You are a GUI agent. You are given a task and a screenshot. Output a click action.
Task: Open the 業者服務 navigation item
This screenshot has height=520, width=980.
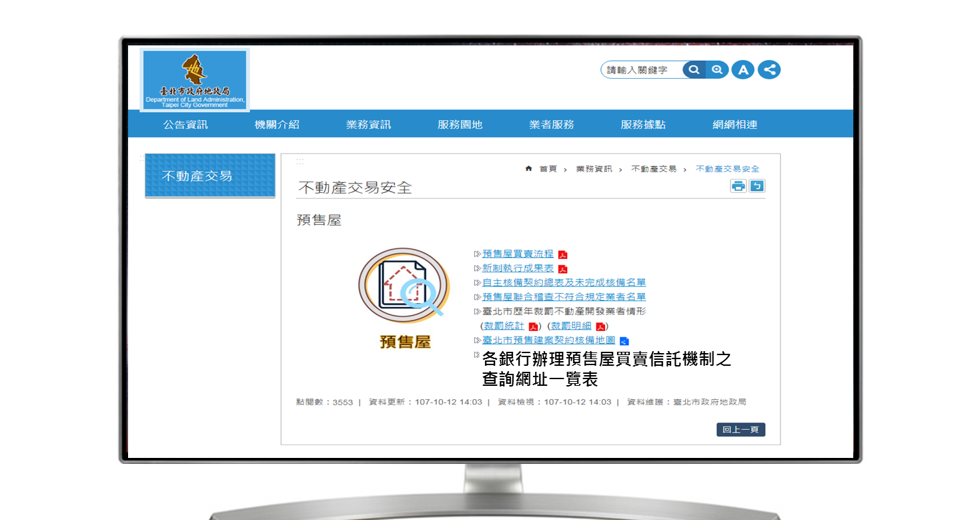point(552,125)
